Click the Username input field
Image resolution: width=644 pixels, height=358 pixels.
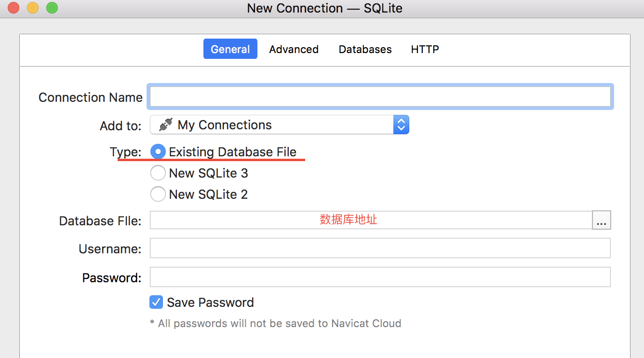pos(380,248)
